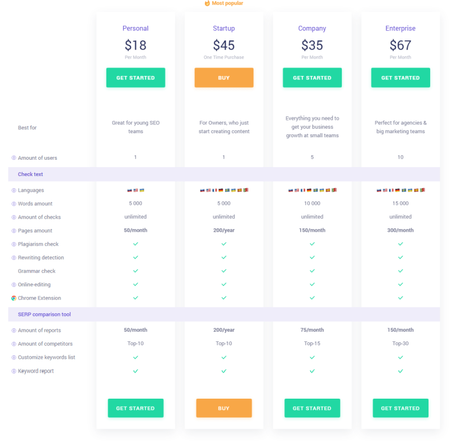Click the Chrome icon beside Chrome Extension
Screen dimensions: 460x442
tap(14, 298)
